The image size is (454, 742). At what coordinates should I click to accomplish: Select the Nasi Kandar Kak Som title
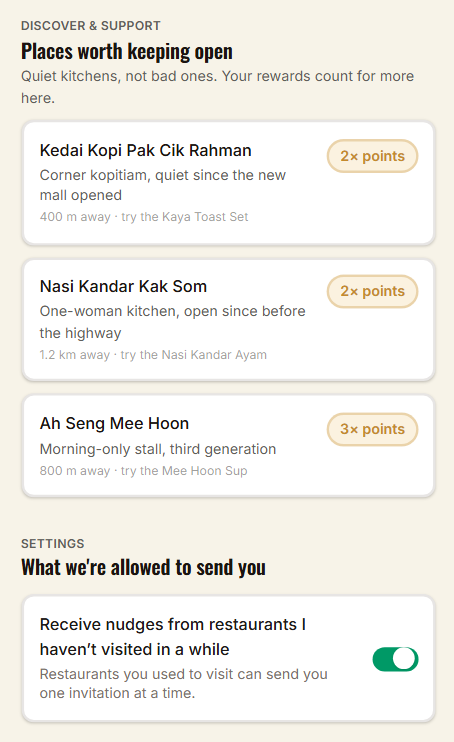[123, 286]
